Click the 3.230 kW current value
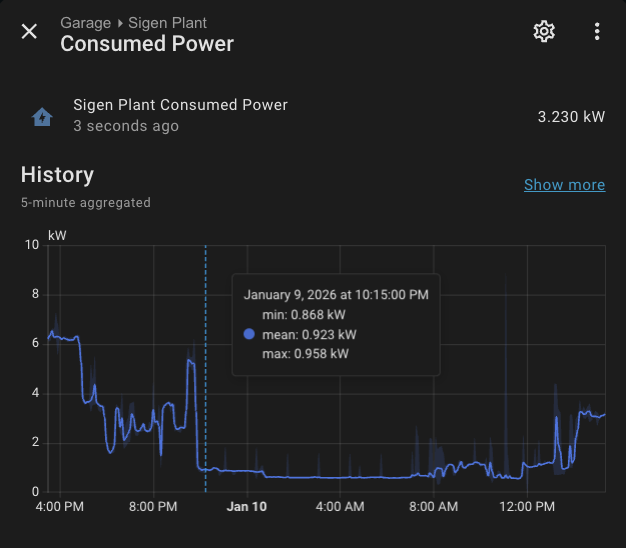The image size is (626, 548). click(x=571, y=117)
